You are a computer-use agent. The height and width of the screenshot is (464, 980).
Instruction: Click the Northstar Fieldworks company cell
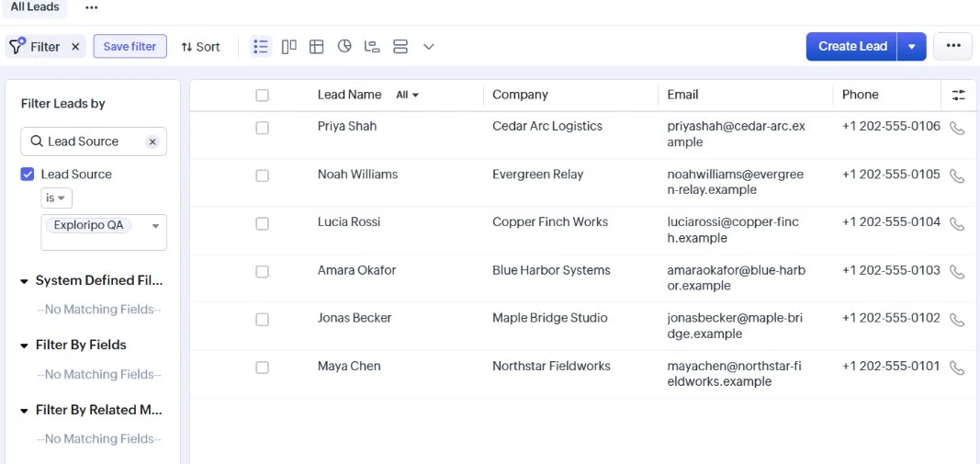click(x=551, y=367)
